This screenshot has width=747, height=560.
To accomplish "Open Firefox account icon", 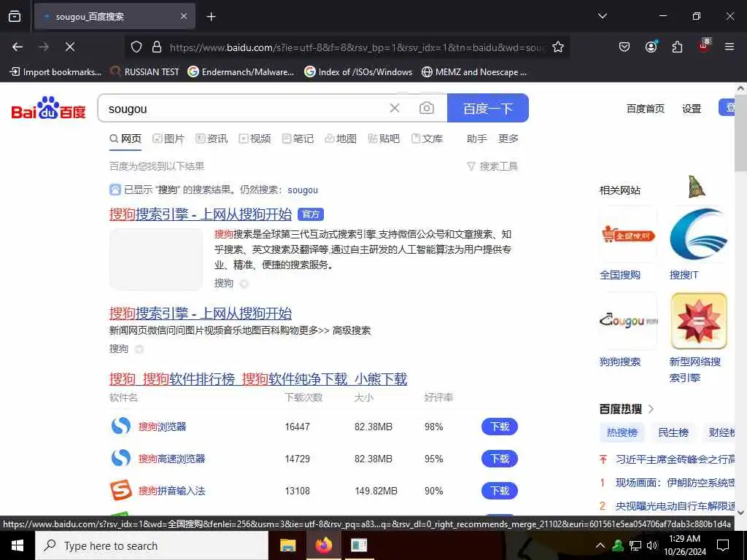I will 651,47.
